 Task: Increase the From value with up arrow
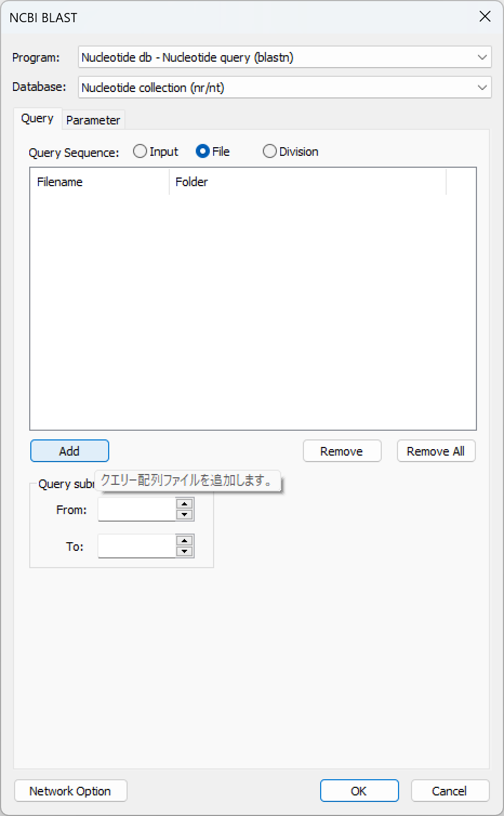pyautogui.click(x=185, y=504)
